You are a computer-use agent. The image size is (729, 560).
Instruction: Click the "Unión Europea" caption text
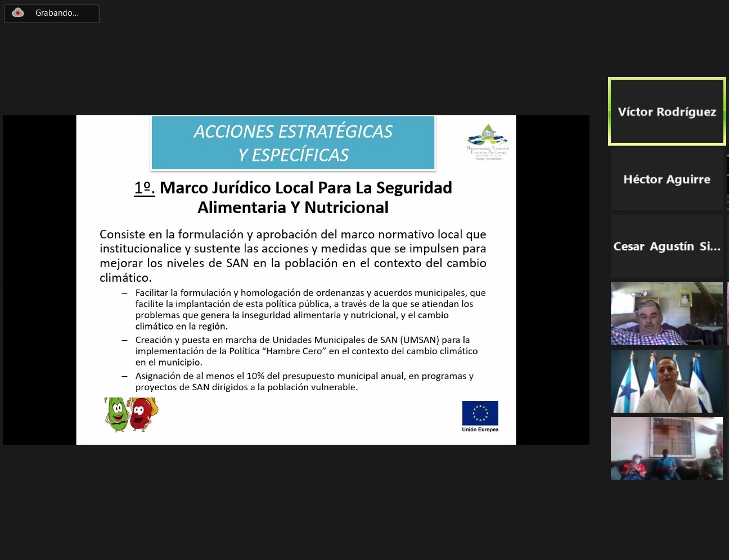pyautogui.click(x=480, y=430)
